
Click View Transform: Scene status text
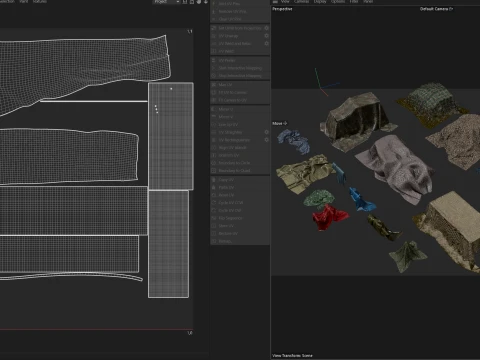(x=292, y=355)
